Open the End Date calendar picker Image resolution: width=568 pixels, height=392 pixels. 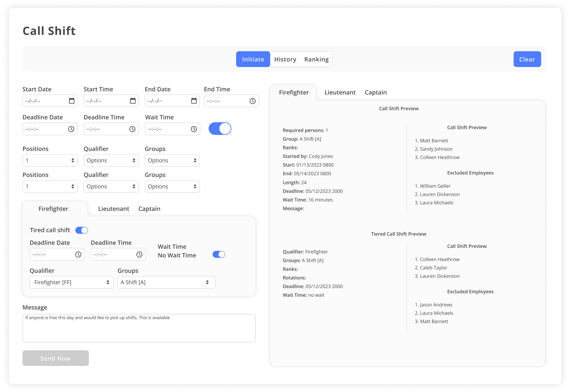[x=194, y=101]
